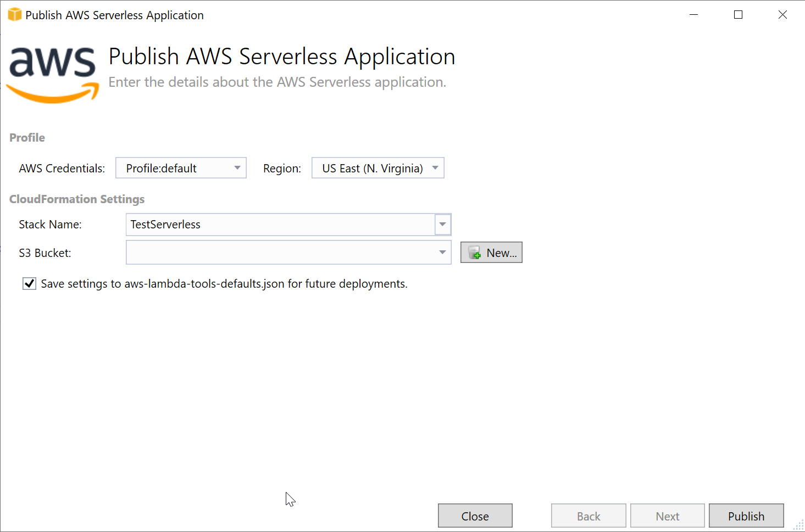The width and height of the screenshot is (805, 532).
Task: Open the S3 Bucket dropdown
Action: (288, 253)
